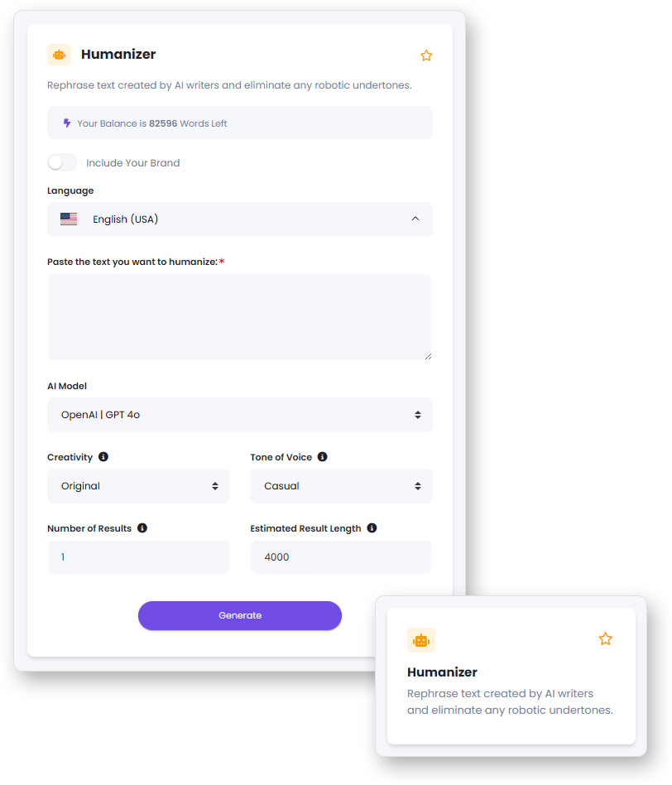Image resolution: width=672 pixels, height=785 pixels.
Task: Click the Estimated Result Length input field
Action: (341, 557)
